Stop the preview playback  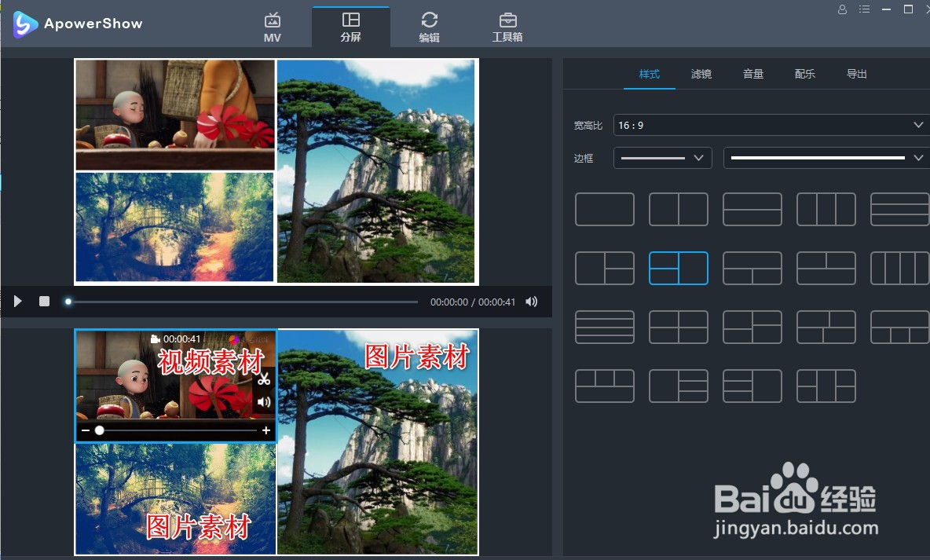pyautogui.click(x=44, y=302)
